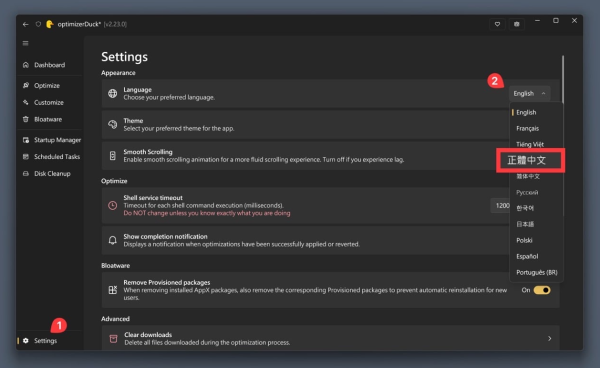Click the back arrow in title bar
Image resolution: width=600 pixels, height=368 pixels.
pos(26,24)
